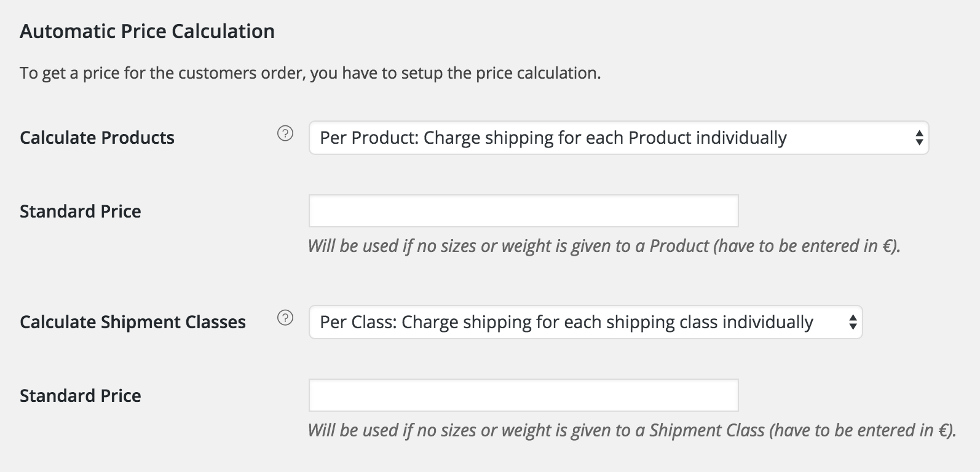Click the Calculate Products label
This screenshot has height=472, width=980.
coord(96,138)
